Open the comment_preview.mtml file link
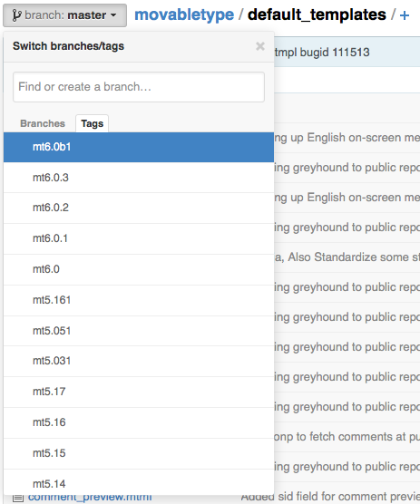 (90, 498)
